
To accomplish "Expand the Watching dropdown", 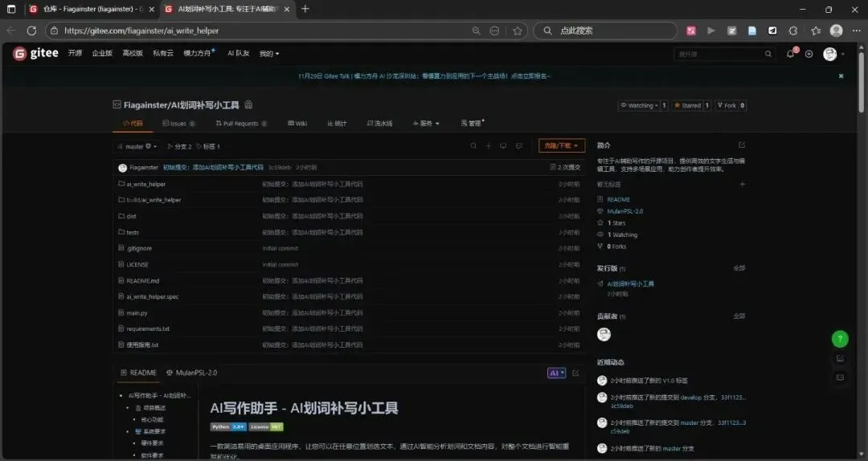I will coord(639,105).
